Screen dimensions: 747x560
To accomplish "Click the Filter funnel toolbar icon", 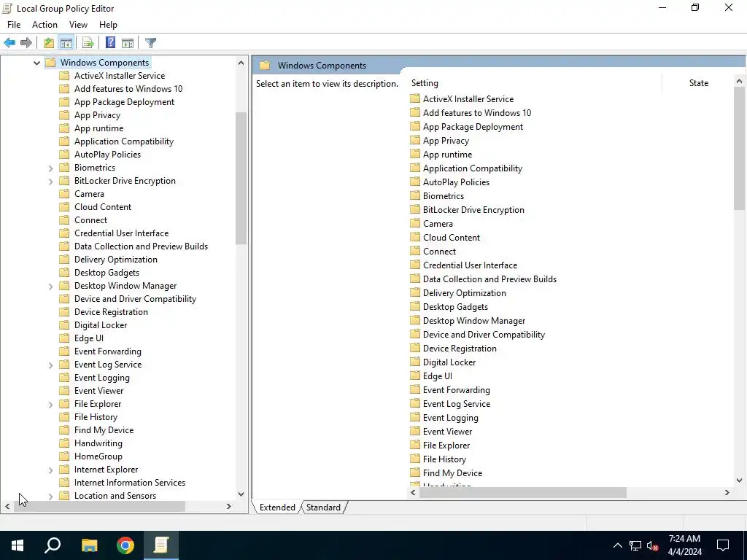I will click(150, 43).
